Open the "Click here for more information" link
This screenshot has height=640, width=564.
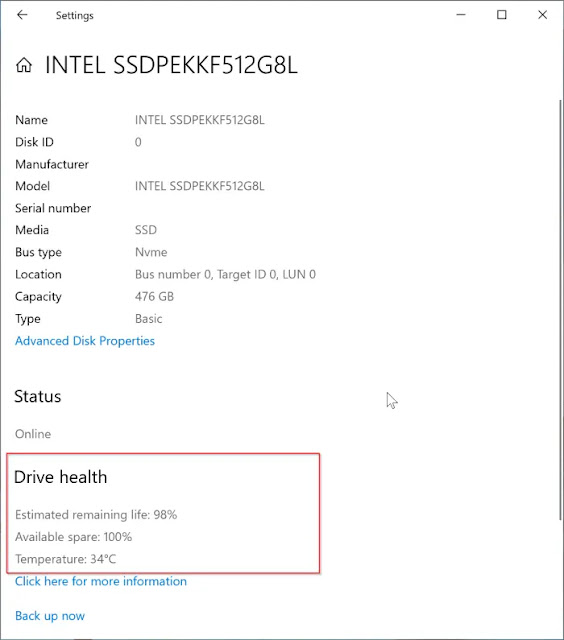pos(101,581)
